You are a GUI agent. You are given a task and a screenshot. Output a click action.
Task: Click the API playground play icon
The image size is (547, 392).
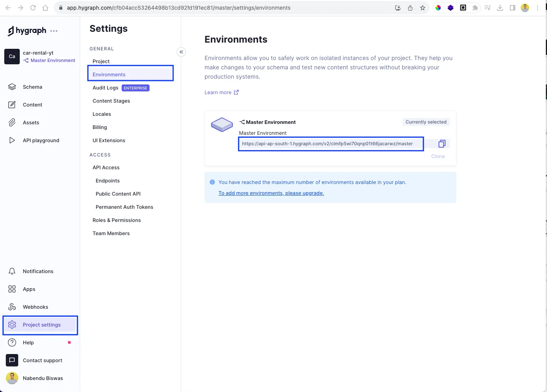(x=12, y=140)
